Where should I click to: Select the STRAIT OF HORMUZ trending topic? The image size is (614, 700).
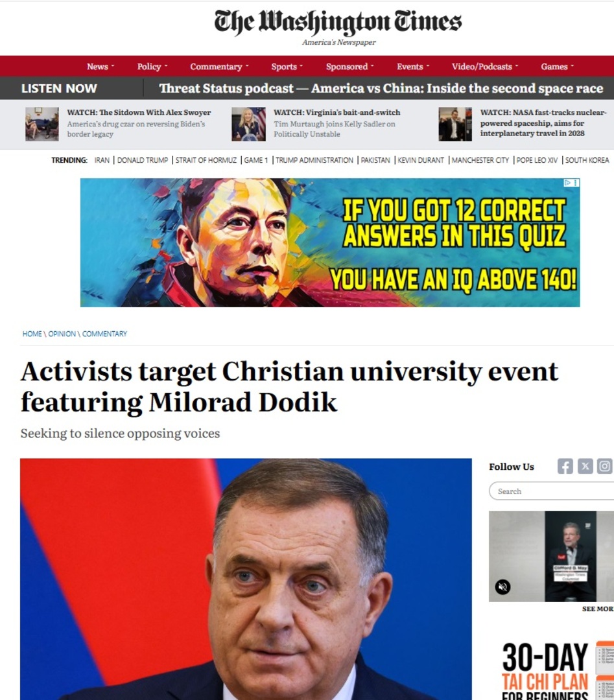pyautogui.click(x=206, y=160)
